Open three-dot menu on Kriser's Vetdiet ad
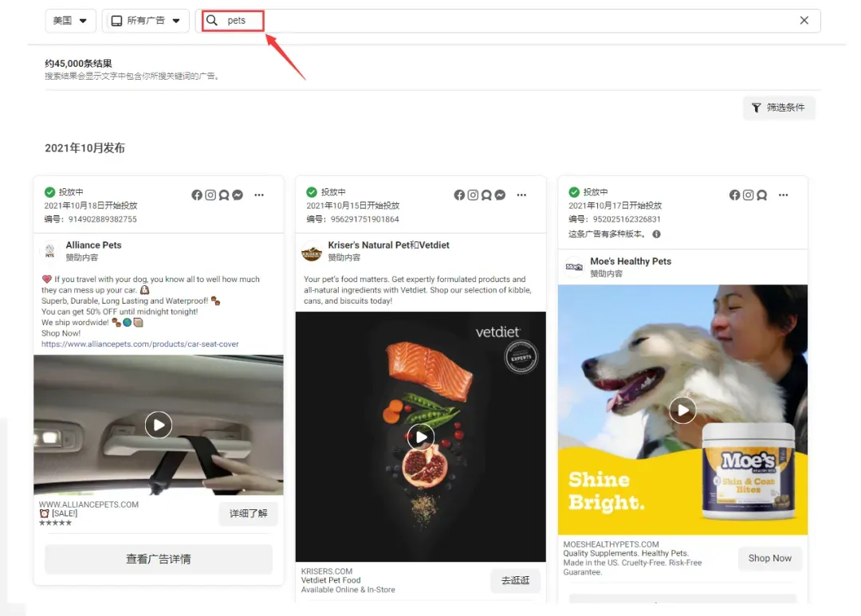This screenshot has height=616, width=861. pyautogui.click(x=521, y=195)
